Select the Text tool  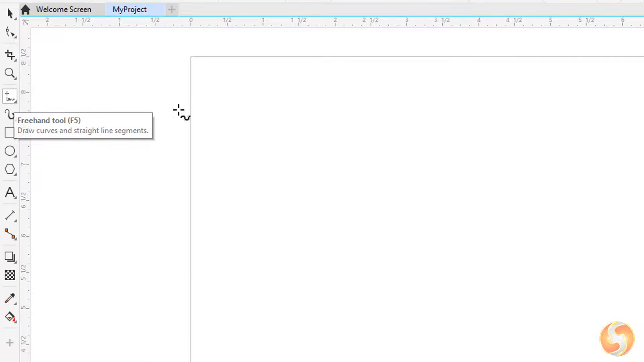tap(10, 193)
